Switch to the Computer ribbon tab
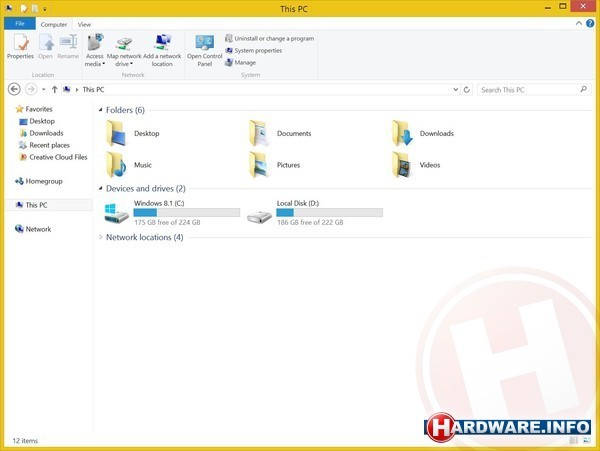The height and width of the screenshot is (451, 600). (x=54, y=24)
